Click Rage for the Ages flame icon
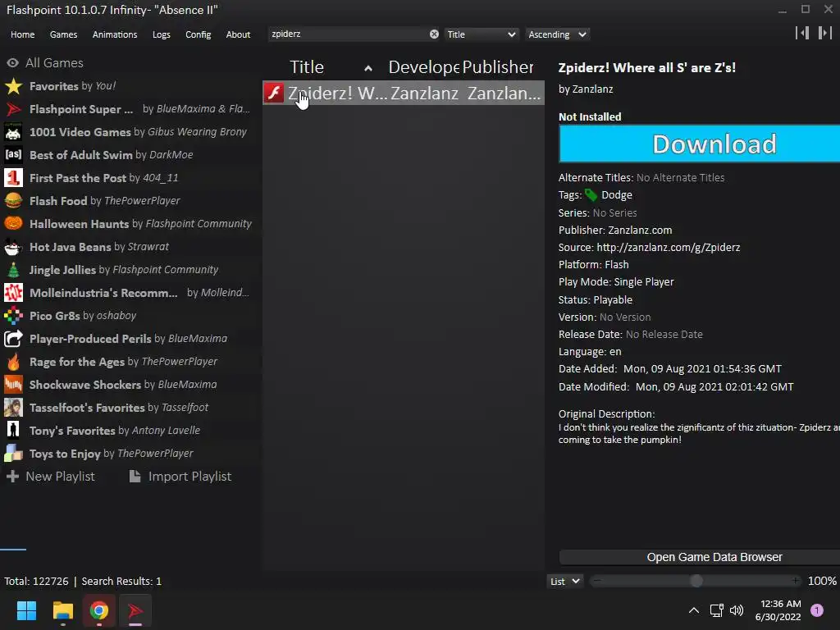 point(13,362)
